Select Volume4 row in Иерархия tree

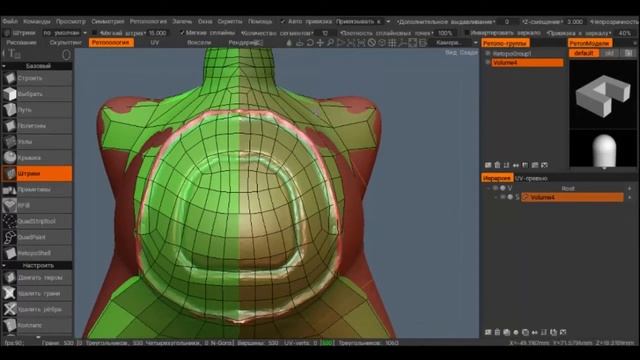(x=572, y=197)
